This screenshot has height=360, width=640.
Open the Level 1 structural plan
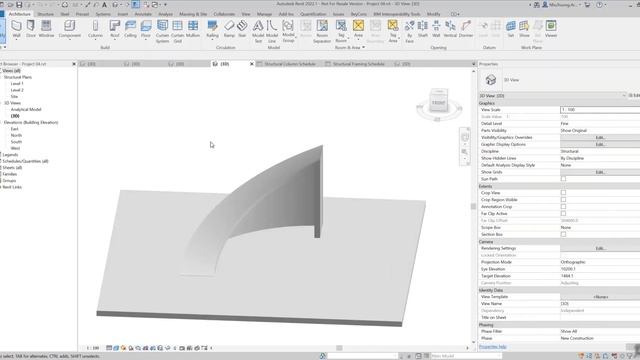click(17, 83)
